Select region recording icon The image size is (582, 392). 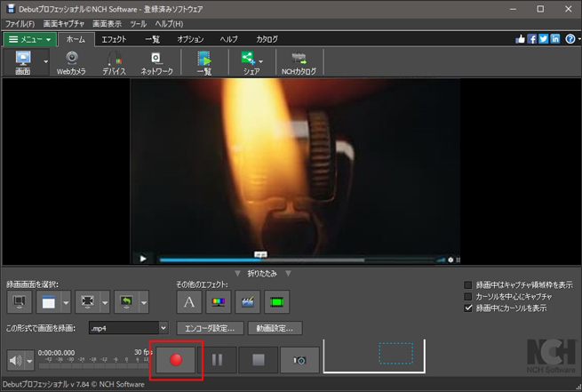pos(88,302)
